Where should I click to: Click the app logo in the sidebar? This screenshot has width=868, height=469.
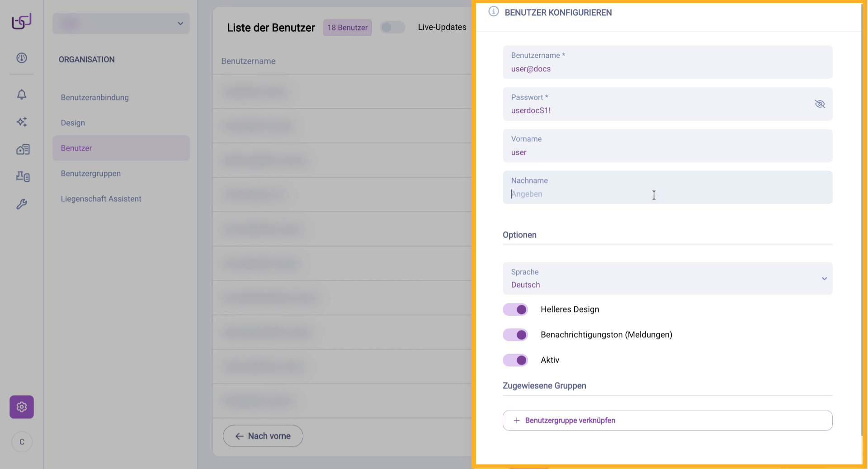[x=22, y=21]
